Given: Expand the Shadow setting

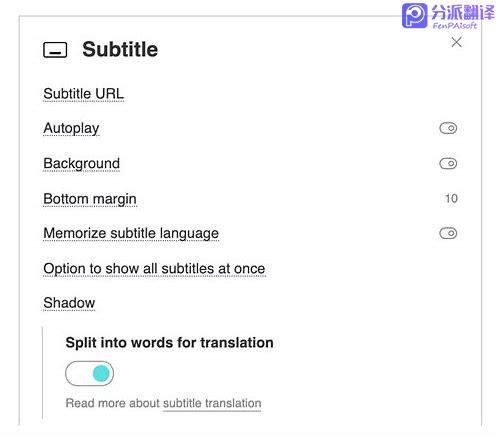Looking at the screenshot, I should click(69, 303).
